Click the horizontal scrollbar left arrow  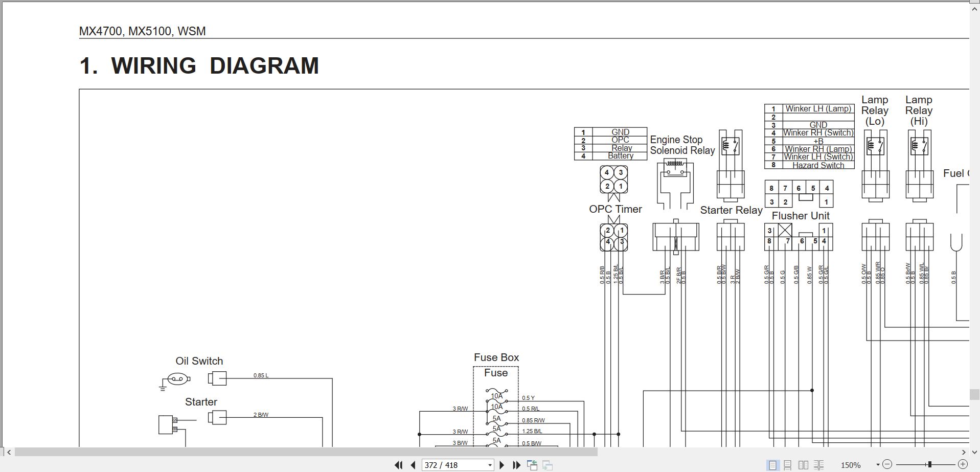(9, 452)
